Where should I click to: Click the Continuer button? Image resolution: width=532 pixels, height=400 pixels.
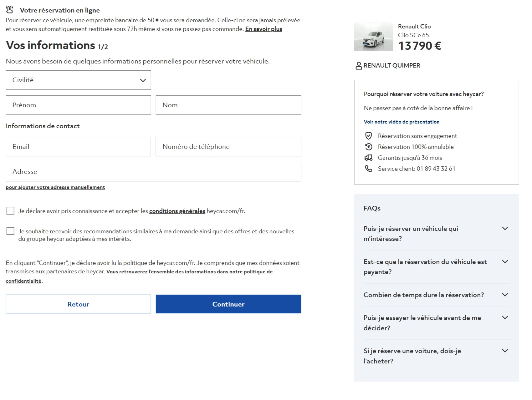point(228,304)
